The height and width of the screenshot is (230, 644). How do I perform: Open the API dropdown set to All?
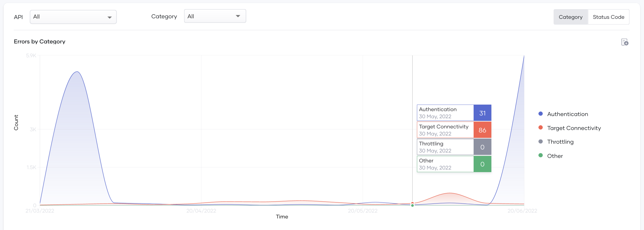click(x=73, y=17)
